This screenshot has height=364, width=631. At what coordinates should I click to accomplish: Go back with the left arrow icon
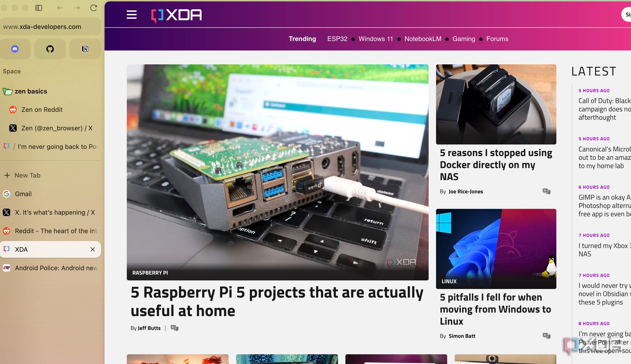(60, 8)
